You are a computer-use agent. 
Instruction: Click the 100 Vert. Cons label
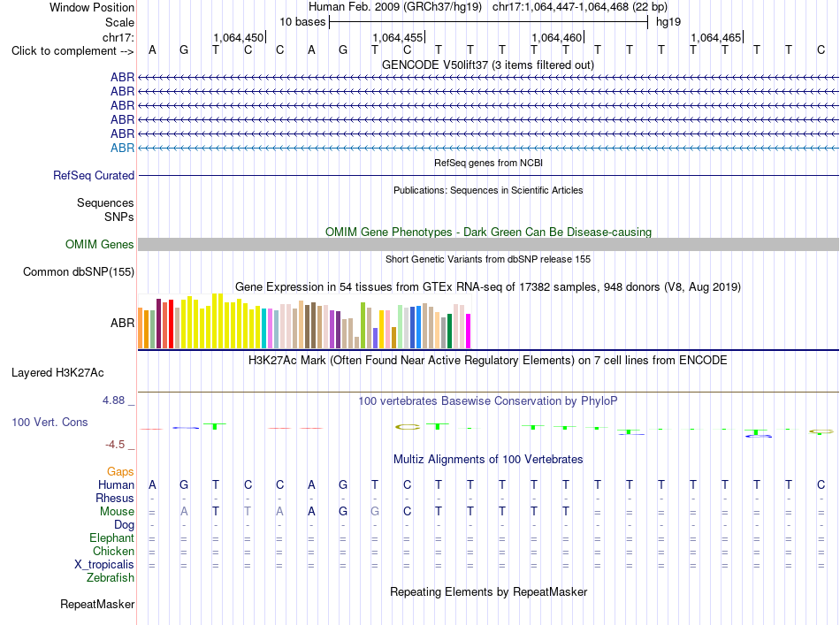(50, 422)
